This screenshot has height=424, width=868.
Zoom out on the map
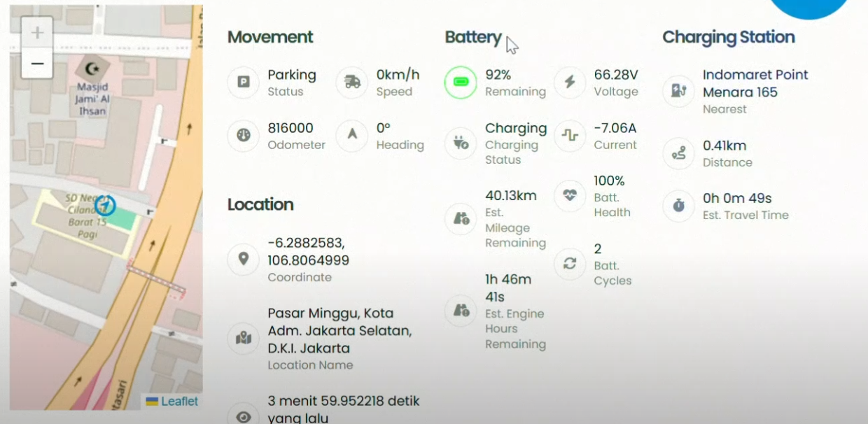37,64
